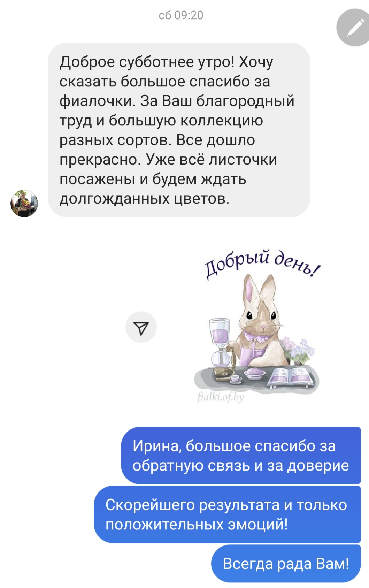Click the "Добрый день!" sticker caption
This screenshot has width=369, height=588.
point(262,264)
